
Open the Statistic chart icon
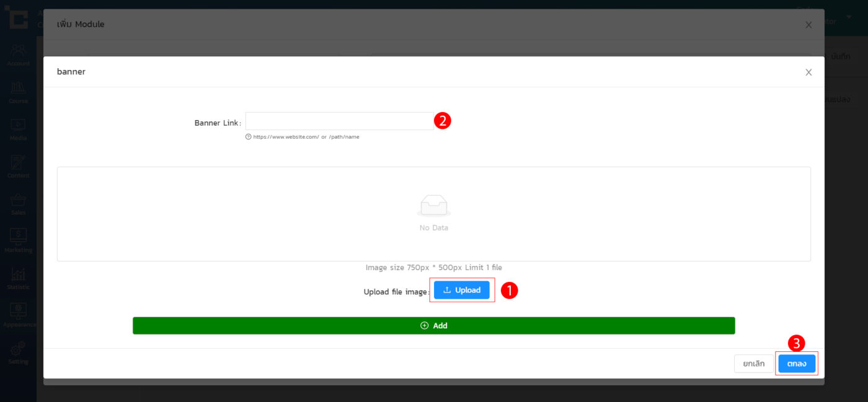coord(18,277)
